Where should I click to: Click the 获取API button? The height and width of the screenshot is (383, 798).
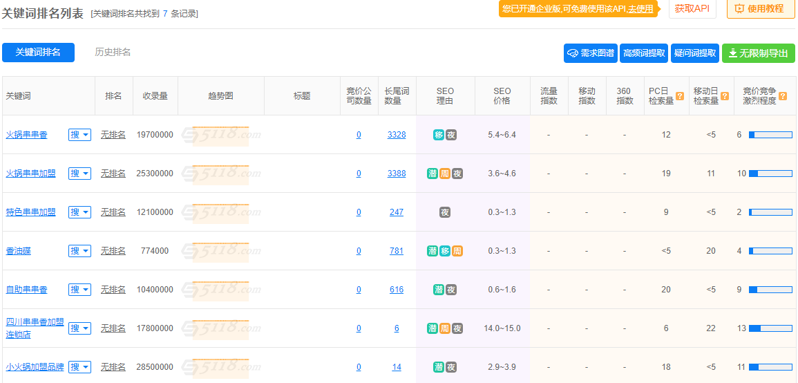692,9
